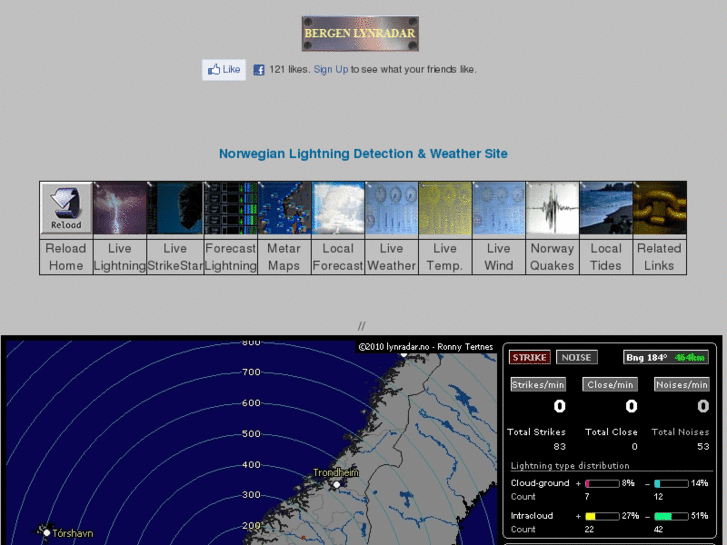Image resolution: width=727 pixels, height=545 pixels.
Task: Select the Reload Home menu label
Action: click(66, 257)
